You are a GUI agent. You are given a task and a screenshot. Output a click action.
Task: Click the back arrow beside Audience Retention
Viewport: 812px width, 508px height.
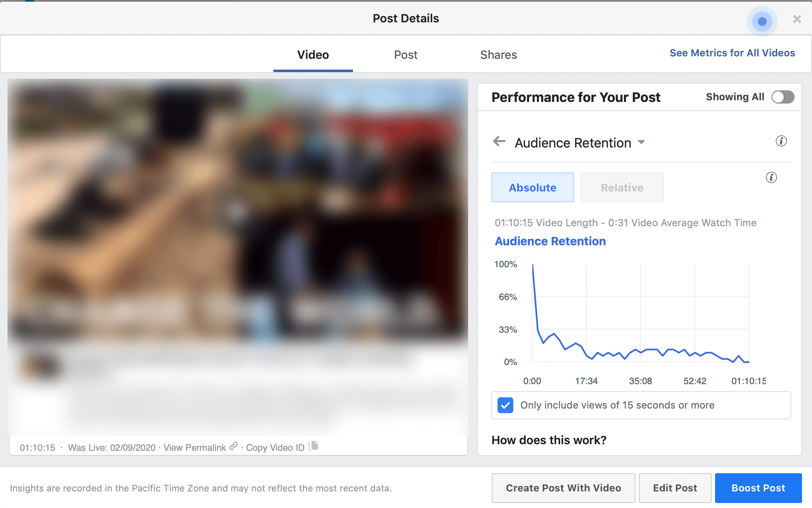coord(499,142)
